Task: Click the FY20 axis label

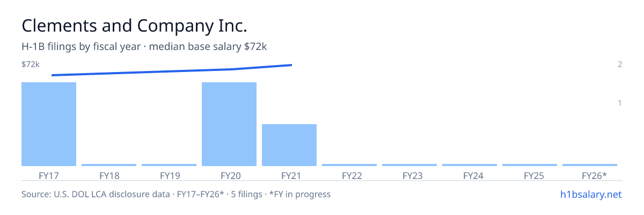Action: click(x=229, y=175)
